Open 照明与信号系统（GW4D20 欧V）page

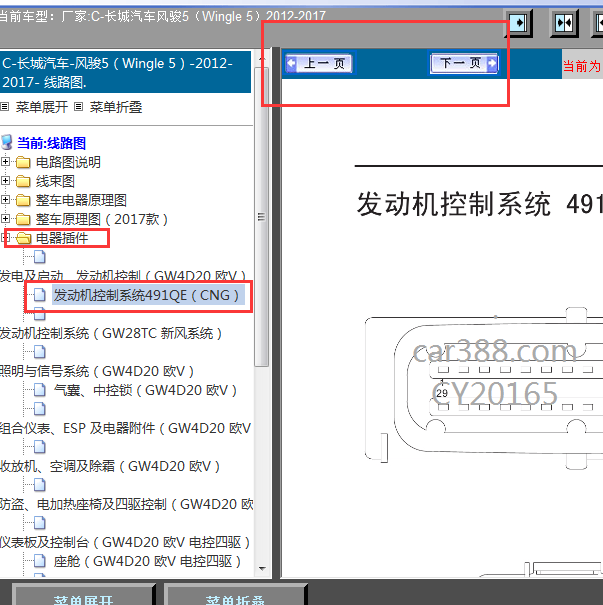click(97, 371)
